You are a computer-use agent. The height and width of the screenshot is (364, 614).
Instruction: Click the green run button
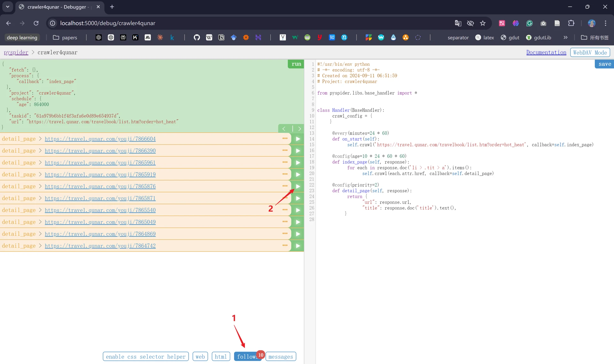point(296,64)
